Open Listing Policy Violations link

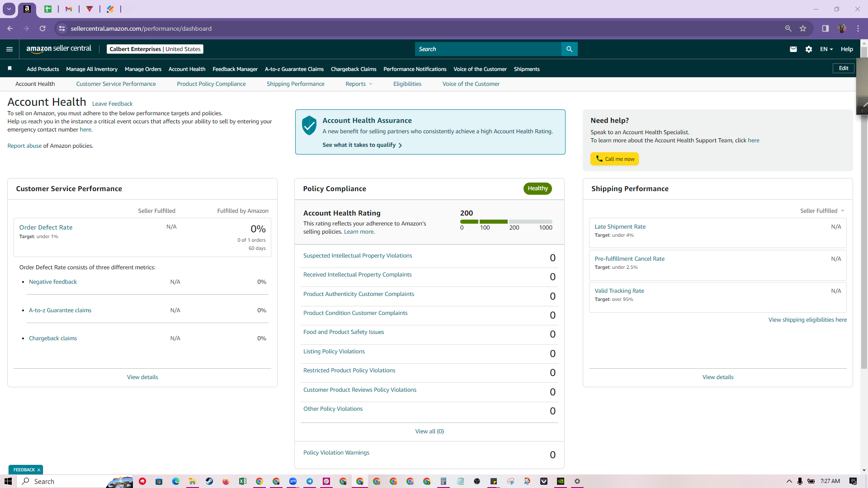coord(334,352)
